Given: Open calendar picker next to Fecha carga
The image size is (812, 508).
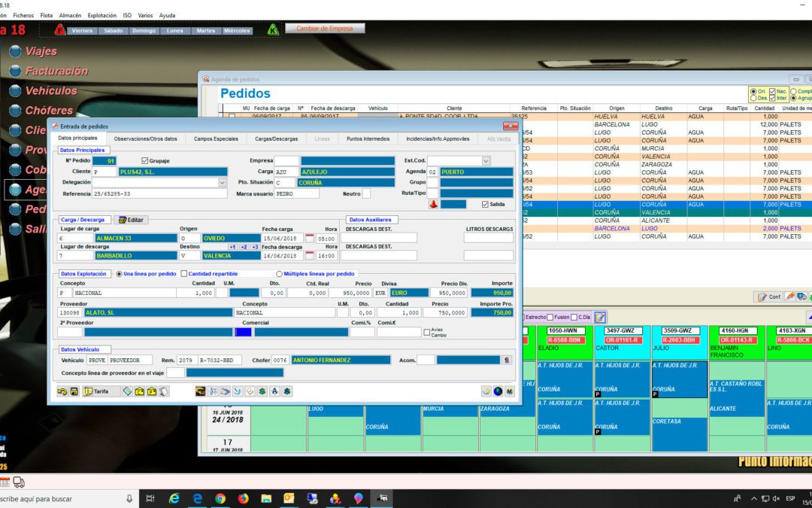Looking at the screenshot, I should click(x=309, y=239).
